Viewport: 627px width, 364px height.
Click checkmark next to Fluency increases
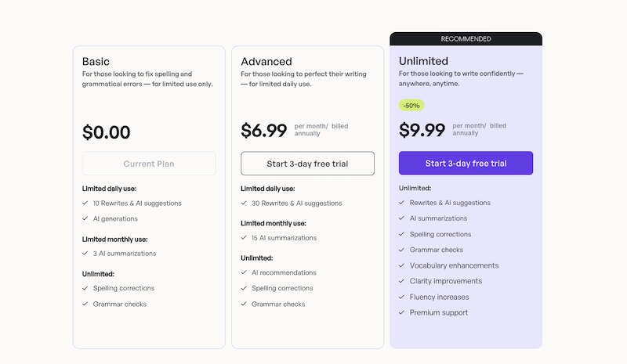click(402, 297)
